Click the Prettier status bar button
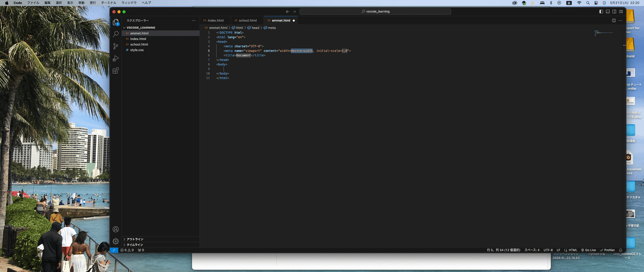This screenshot has height=272, width=644. (x=608, y=250)
